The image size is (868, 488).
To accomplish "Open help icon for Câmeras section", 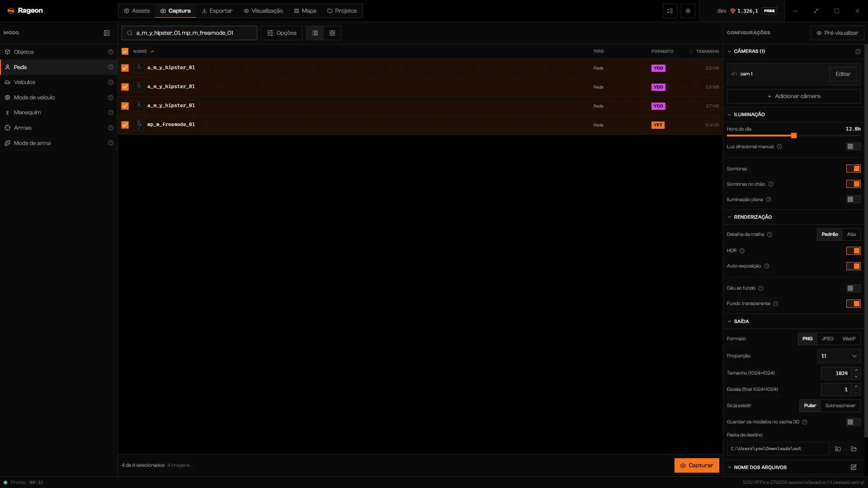I will click(x=858, y=52).
